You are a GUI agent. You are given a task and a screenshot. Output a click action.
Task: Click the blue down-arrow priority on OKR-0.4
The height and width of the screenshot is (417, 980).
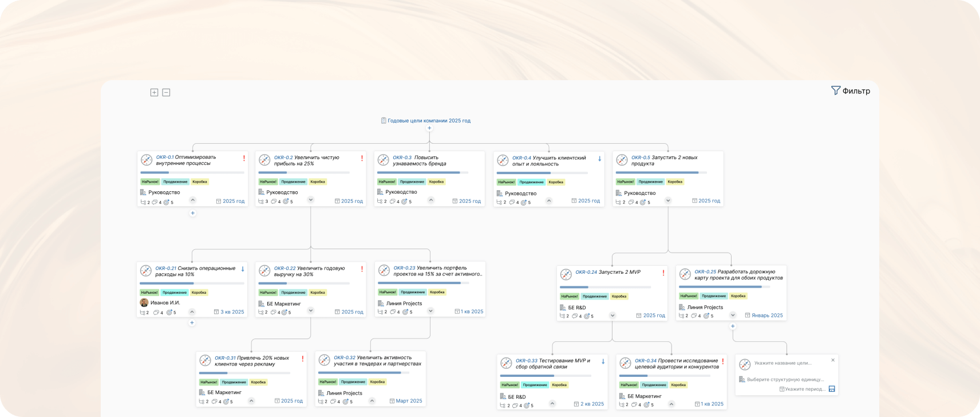tap(599, 159)
